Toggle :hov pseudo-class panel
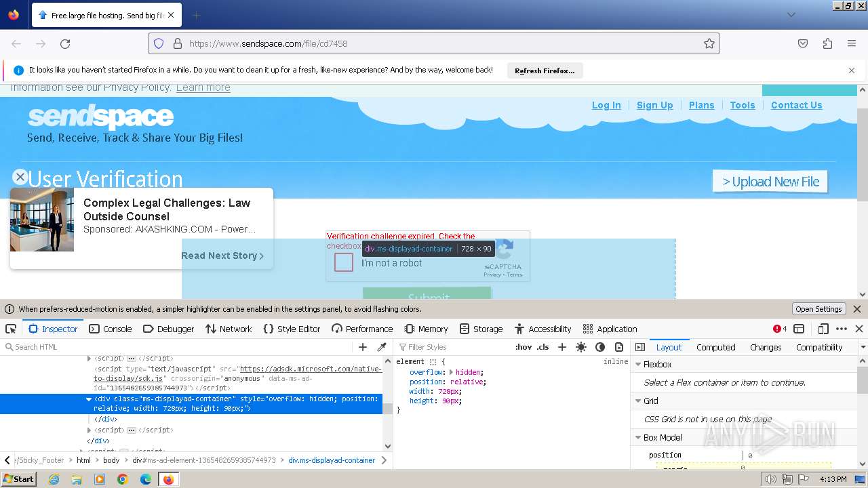 tap(524, 347)
